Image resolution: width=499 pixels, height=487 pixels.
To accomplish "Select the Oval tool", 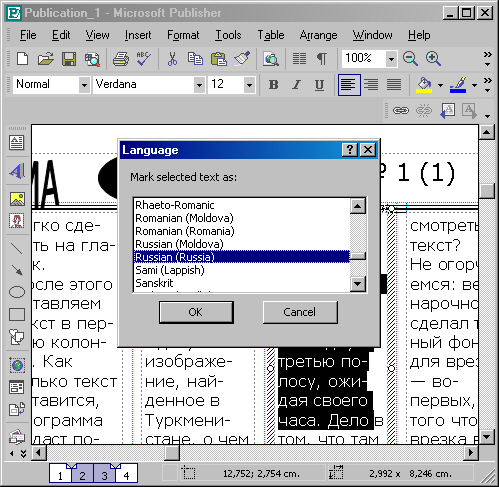I will [16, 292].
